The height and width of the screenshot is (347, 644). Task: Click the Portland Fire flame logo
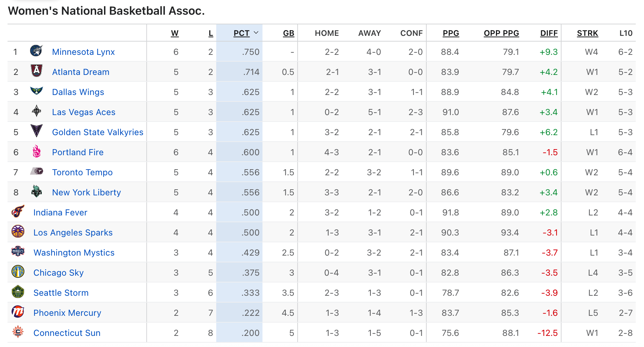pyautogui.click(x=37, y=151)
